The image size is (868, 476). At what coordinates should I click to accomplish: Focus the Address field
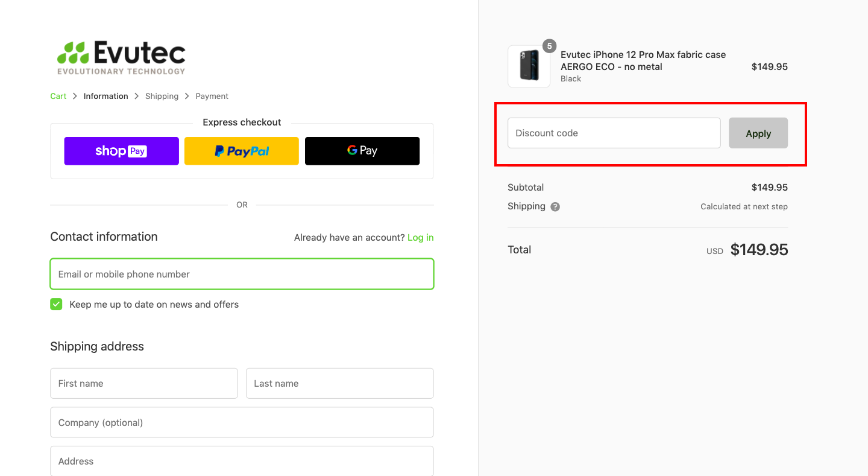[x=242, y=461]
